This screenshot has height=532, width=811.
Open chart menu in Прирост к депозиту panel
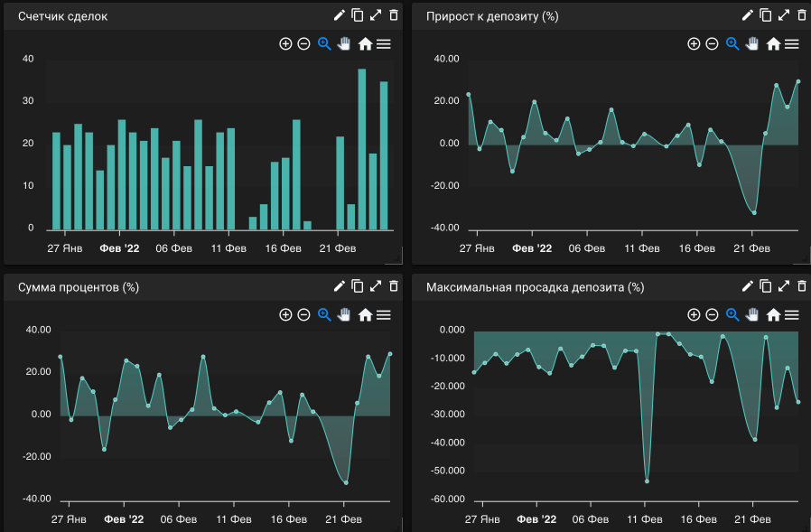point(792,44)
